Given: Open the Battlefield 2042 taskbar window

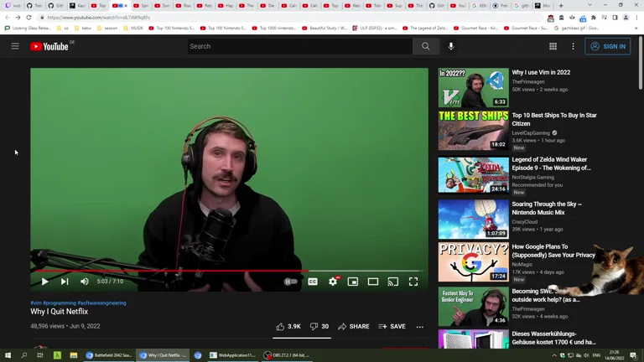Looking at the screenshot, I should [109, 355].
